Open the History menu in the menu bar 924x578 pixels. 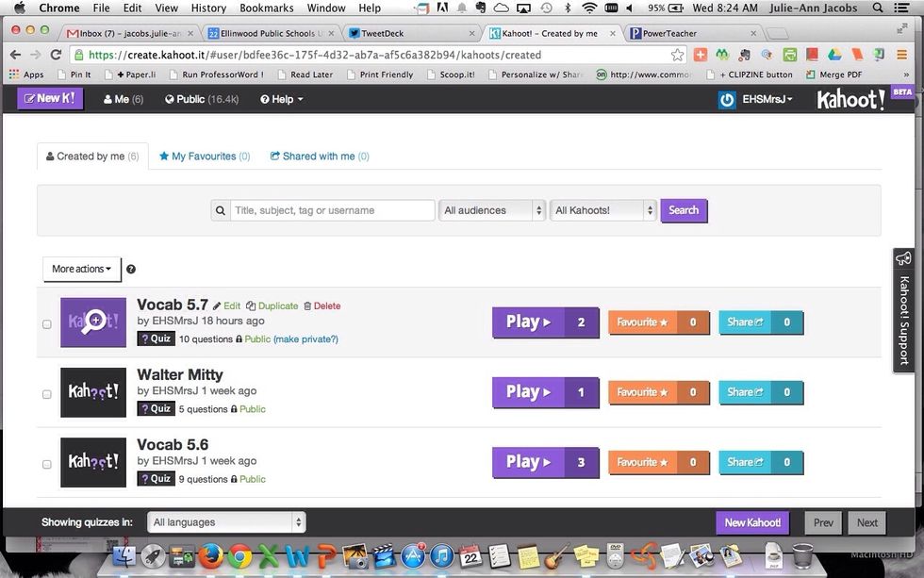pyautogui.click(x=208, y=8)
